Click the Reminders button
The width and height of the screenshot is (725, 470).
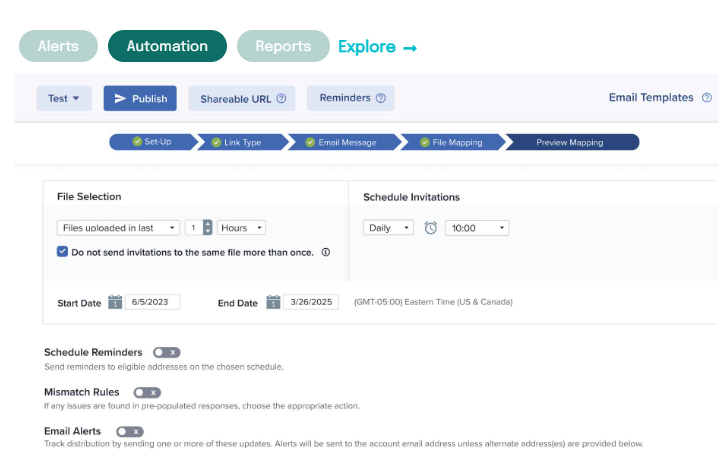pos(350,98)
